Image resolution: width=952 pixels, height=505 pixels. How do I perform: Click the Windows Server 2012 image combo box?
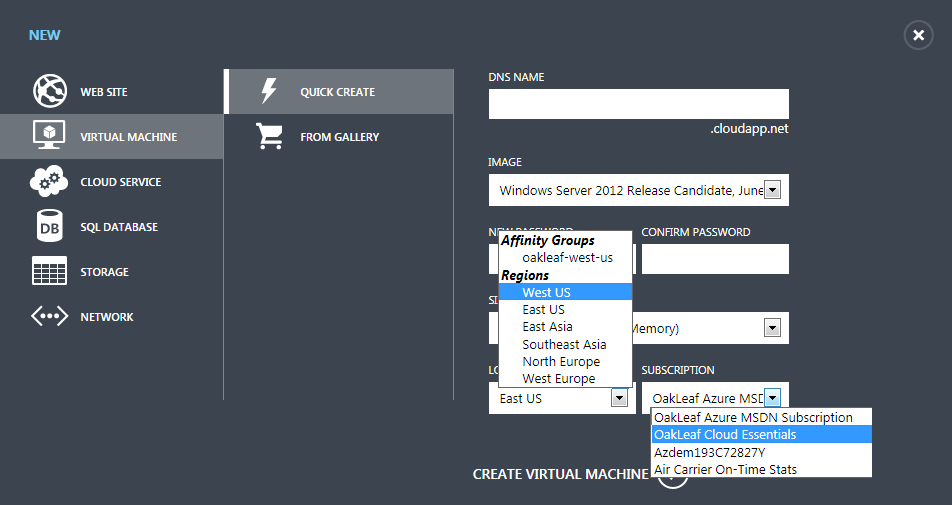click(x=639, y=190)
